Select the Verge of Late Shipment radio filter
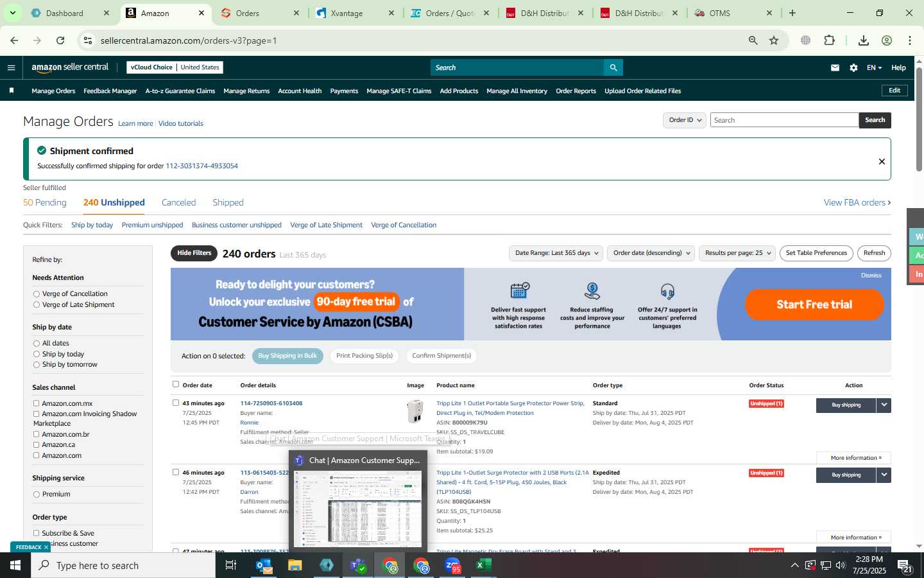Image resolution: width=924 pixels, height=578 pixels. tap(37, 305)
